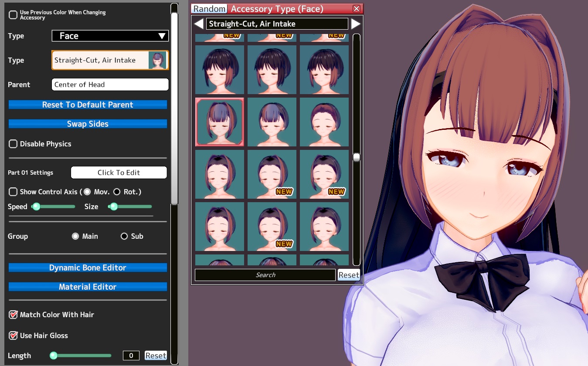Click the Random button in accessory window
This screenshot has width=588, height=366.
pyautogui.click(x=210, y=9)
